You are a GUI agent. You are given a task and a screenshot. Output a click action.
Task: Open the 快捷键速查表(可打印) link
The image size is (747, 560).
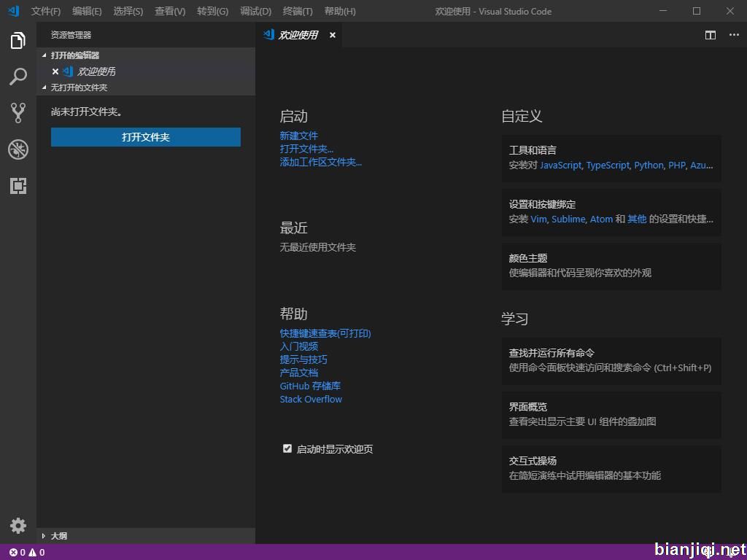pos(325,333)
